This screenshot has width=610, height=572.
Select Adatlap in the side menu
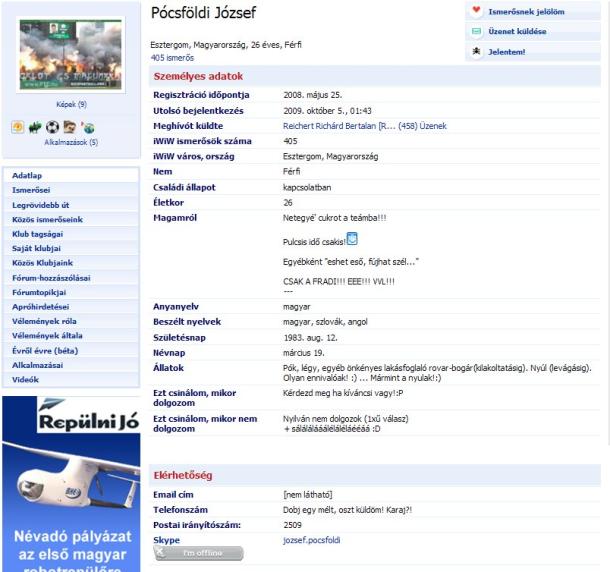point(71,175)
